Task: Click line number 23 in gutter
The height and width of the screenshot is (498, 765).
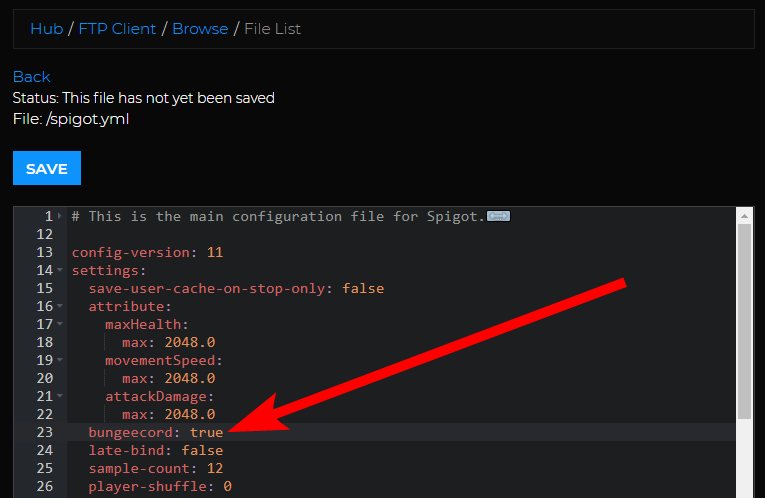Action: [x=44, y=432]
